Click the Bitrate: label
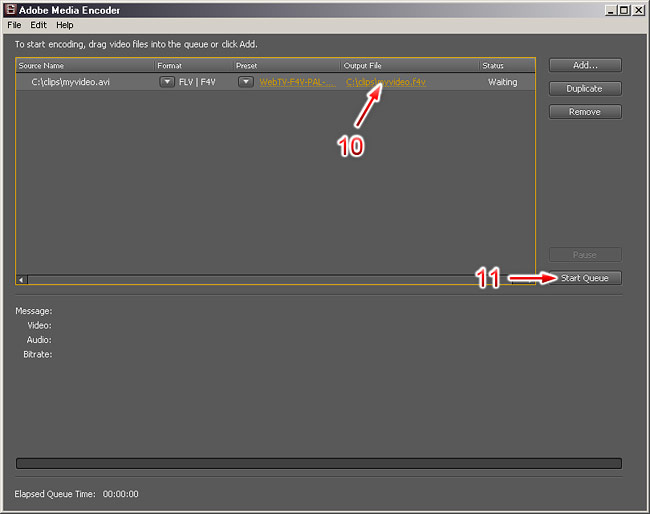 38,354
